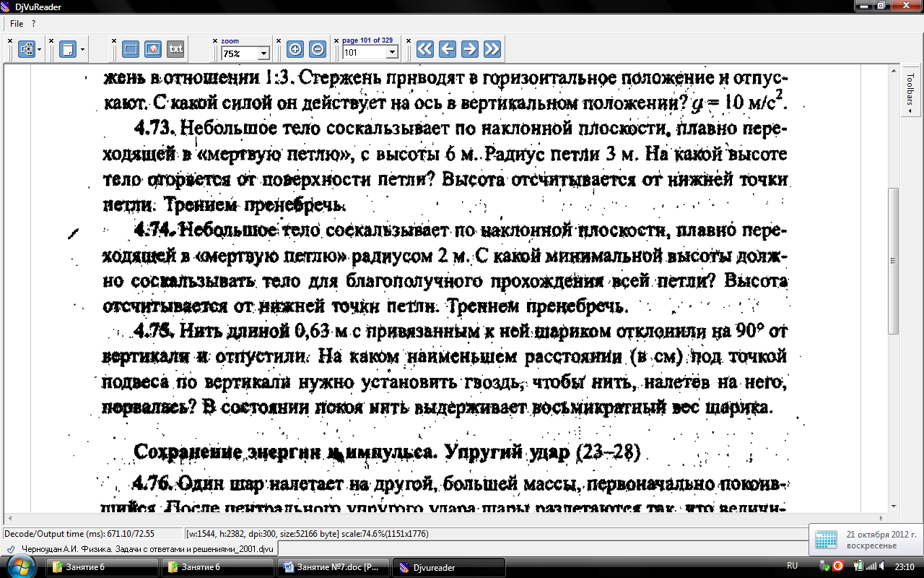Screen dimensions: 924x578
Task: Close the zoom in/out toolbar with x
Action: pos(278,41)
